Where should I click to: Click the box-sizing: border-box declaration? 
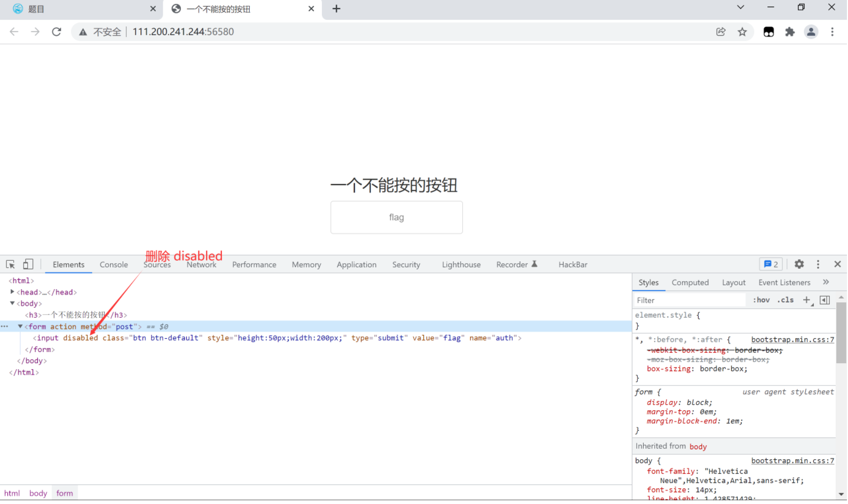coord(697,369)
